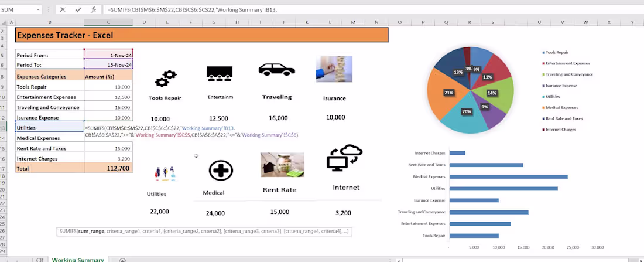This screenshot has height=262, width=644.
Task: Select the Tools Repair category cell
Action: pyautogui.click(x=50, y=87)
